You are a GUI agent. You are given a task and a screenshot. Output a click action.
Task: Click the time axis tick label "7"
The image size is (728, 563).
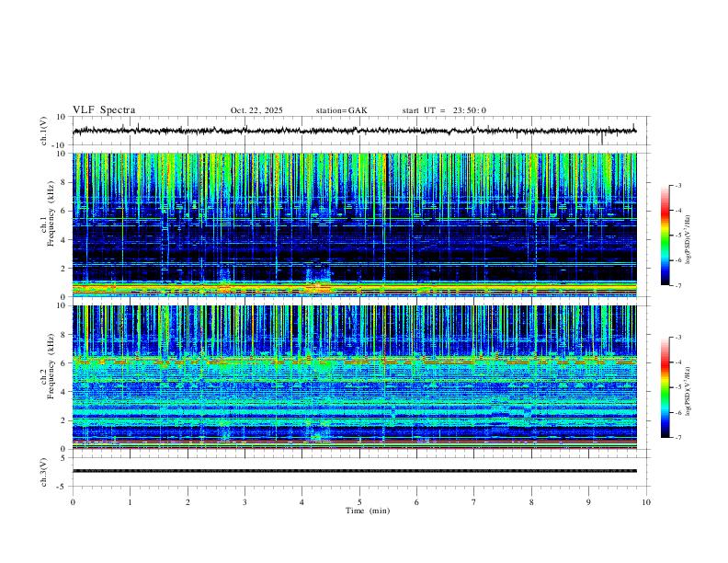click(x=474, y=502)
